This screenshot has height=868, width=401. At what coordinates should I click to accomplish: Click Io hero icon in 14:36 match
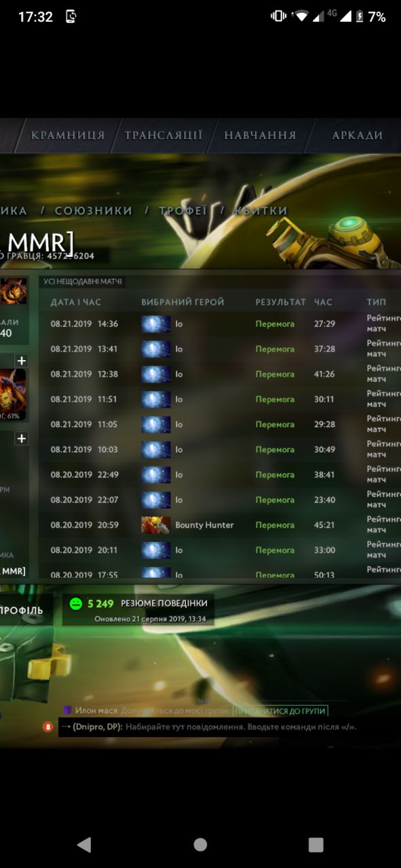pyautogui.click(x=155, y=324)
